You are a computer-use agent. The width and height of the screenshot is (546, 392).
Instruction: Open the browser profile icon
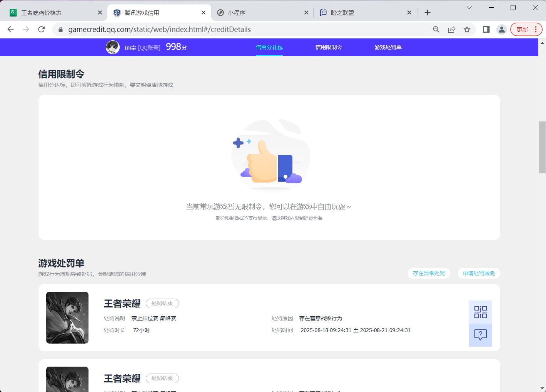click(x=501, y=30)
